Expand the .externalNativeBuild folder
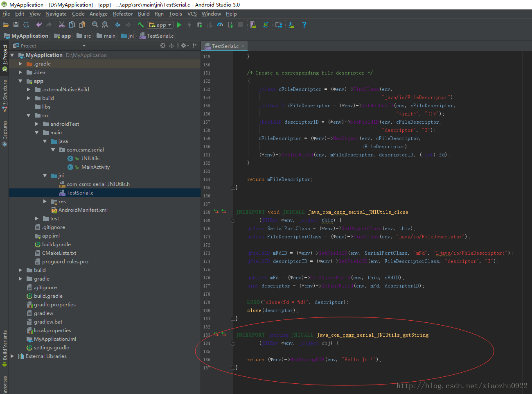Screen dimensions: 532x394 29,90
